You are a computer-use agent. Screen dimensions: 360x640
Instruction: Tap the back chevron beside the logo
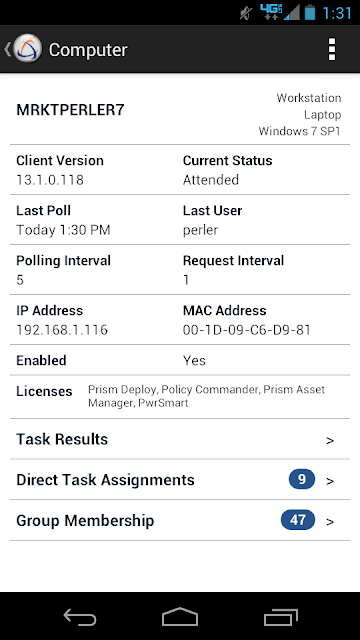[x=7, y=49]
